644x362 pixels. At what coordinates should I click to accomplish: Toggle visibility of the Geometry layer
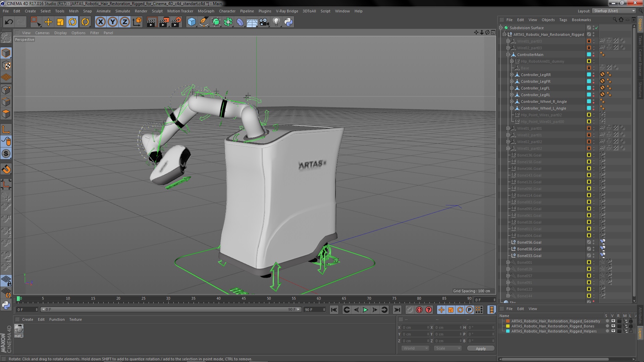613,321
